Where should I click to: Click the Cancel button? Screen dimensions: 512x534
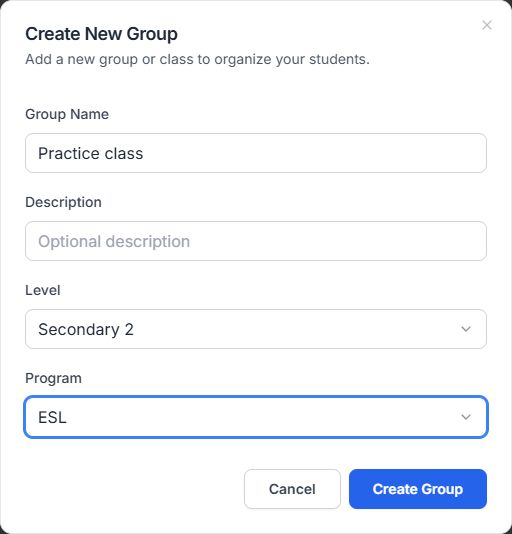(292, 489)
